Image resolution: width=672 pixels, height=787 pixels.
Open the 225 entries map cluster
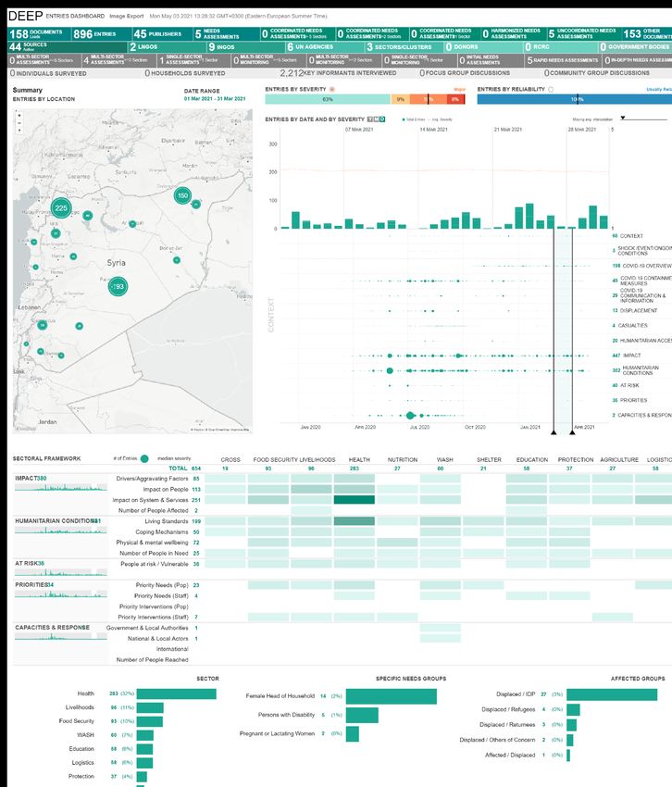[x=61, y=207]
